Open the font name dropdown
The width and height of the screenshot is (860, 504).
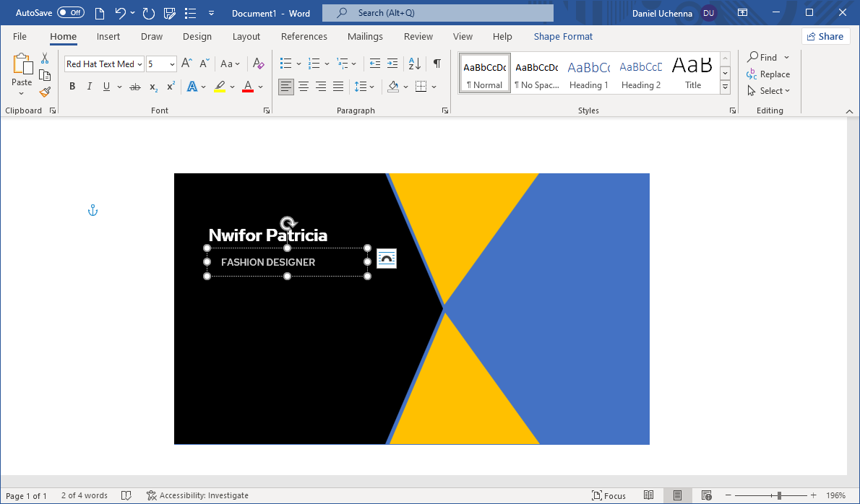point(139,64)
